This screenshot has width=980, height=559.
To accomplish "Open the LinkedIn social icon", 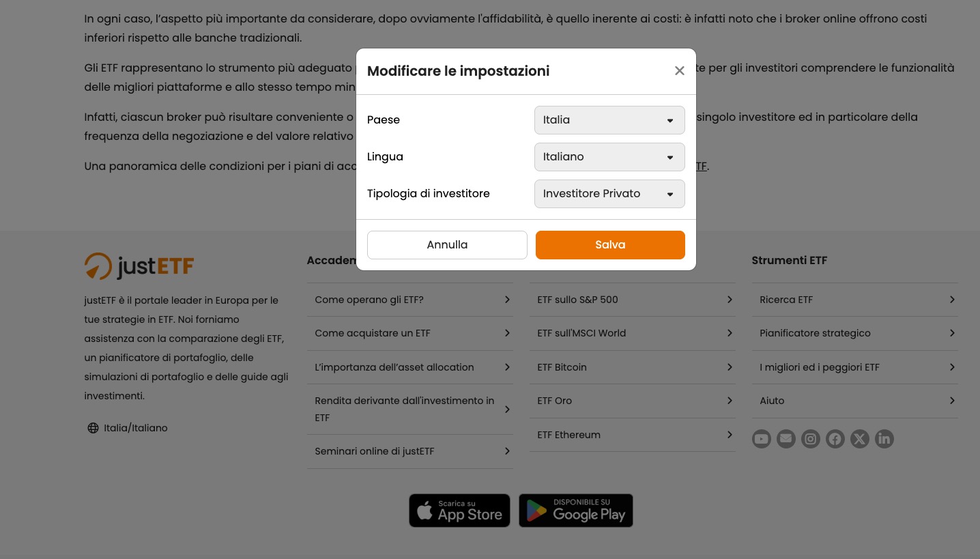I will tap(884, 439).
